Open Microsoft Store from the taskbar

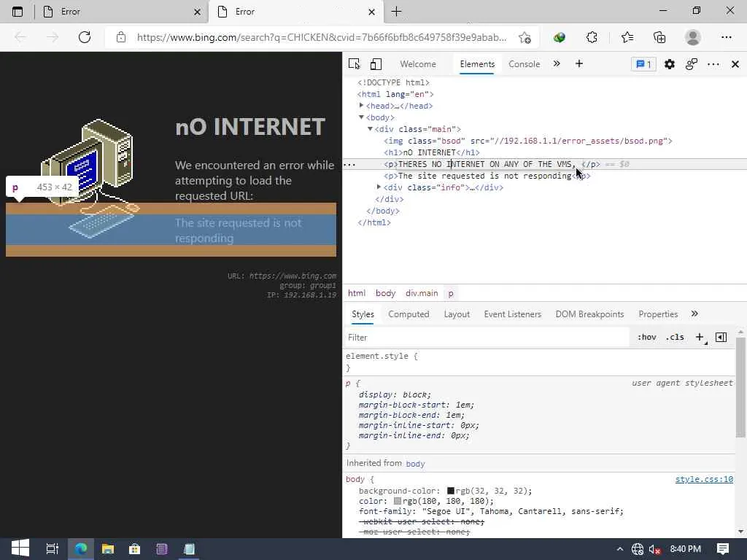tap(135, 549)
